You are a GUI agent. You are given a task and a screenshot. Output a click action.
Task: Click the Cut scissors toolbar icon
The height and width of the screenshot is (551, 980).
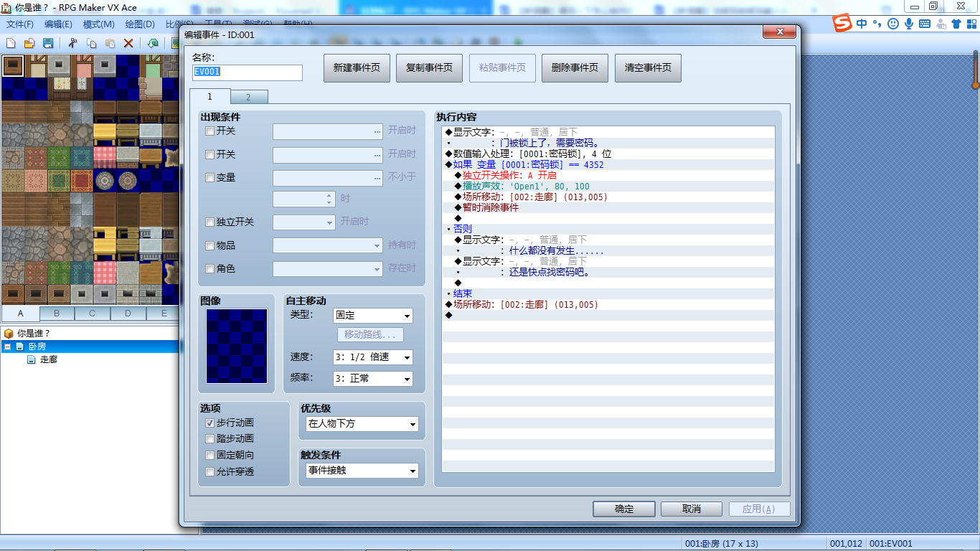(x=72, y=44)
